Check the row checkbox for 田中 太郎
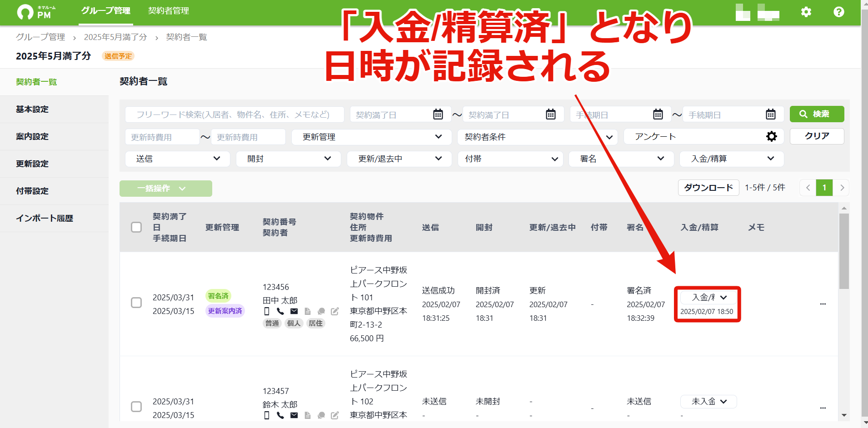The width and height of the screenshot is (868, 428). pyautogui.click(x=136, y=303)
